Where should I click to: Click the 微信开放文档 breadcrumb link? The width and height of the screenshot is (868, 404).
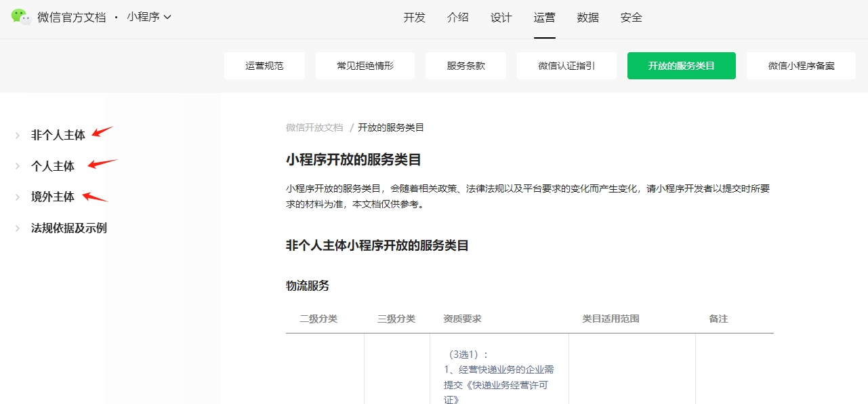coord(314,127)
